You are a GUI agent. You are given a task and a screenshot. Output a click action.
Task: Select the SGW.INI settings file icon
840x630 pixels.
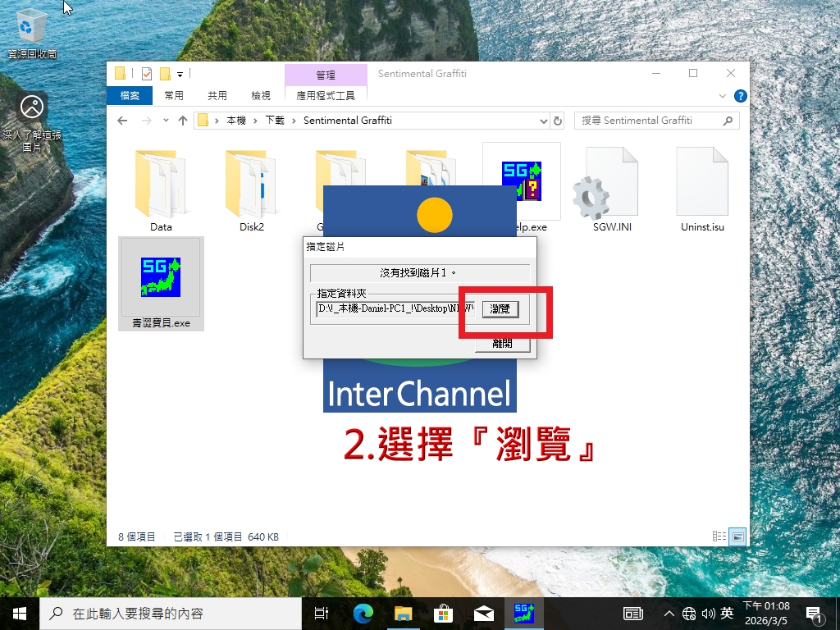(612, 190)
